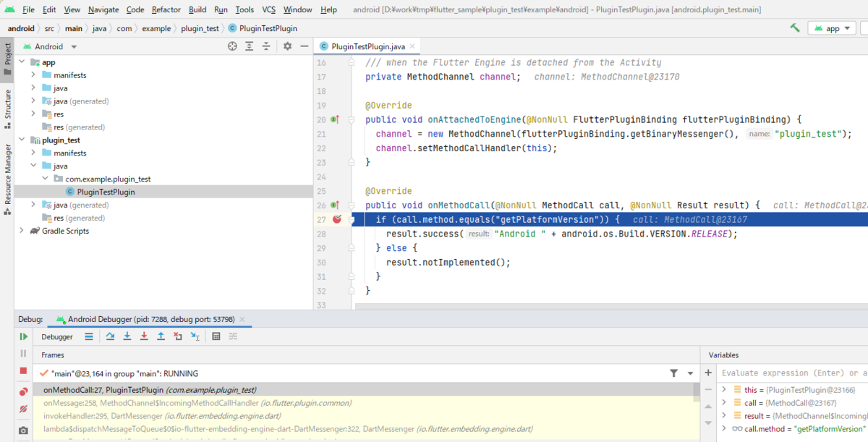Open the Build menu

[197, 9]
